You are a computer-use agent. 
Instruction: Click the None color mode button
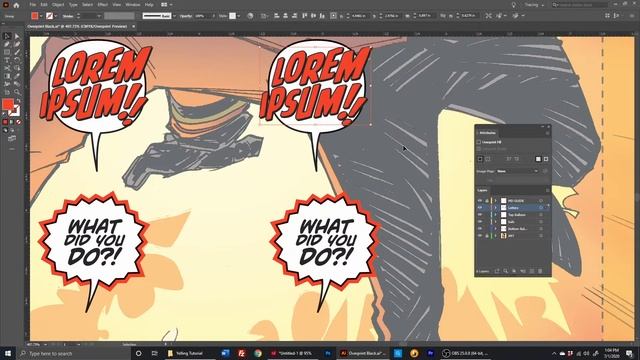18,122
